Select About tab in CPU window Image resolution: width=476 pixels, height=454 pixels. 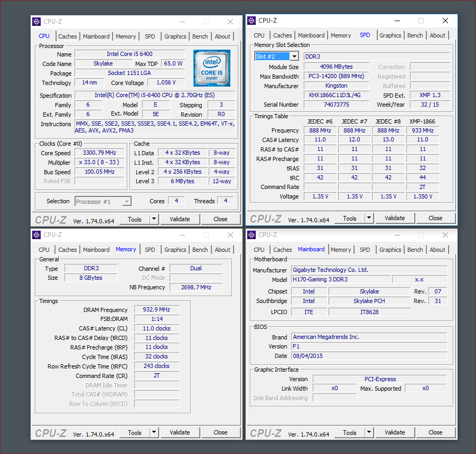pos(222,36)
